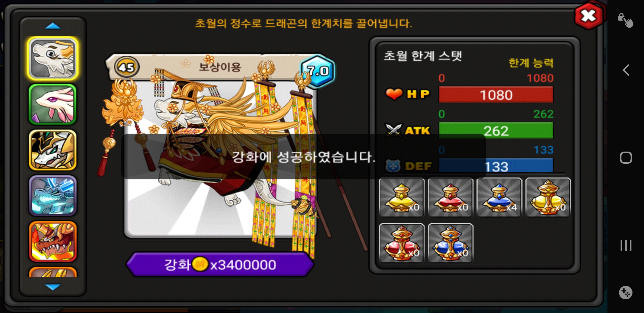Image resolution: width=644 pixels, height=313 pixels.
Task: Toggle the touch lock icon
Action: [625, 20]
